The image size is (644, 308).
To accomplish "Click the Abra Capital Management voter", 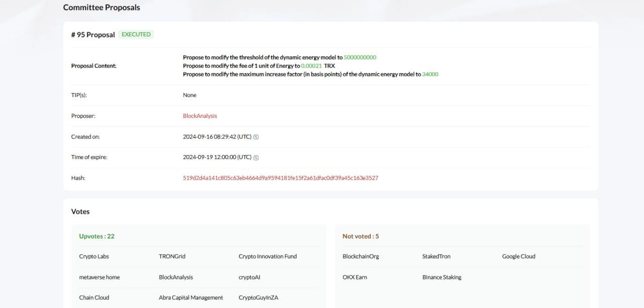I will (x=191, y=297).
